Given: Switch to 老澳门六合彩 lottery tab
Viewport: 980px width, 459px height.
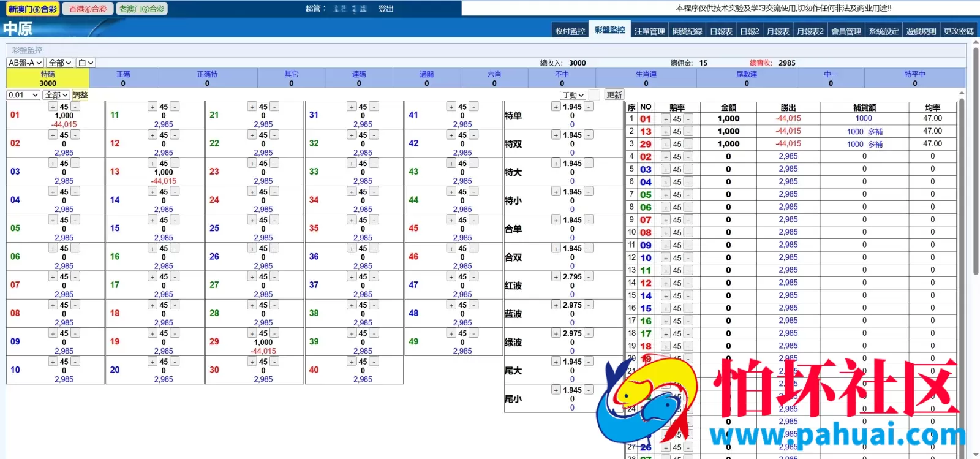Looking at the screenshot, I should tap(141, 9).
